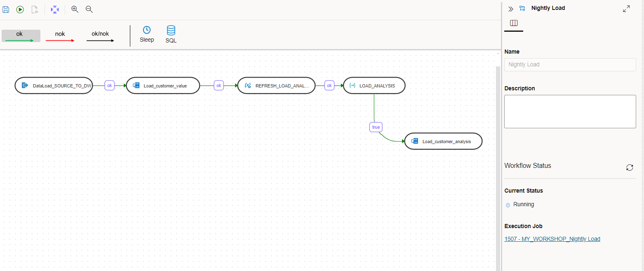
Task: Click the true condition label
Action: point(376,127)
